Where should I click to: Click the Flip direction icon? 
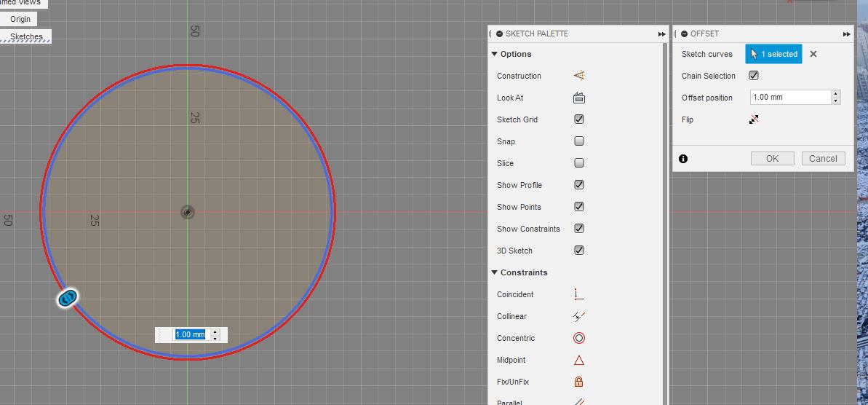754,119
